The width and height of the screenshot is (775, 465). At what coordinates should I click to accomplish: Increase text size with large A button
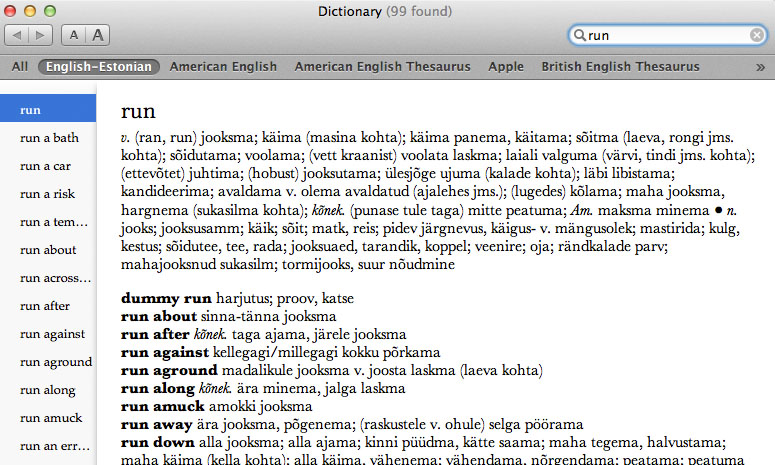click(x=98, y=35)
